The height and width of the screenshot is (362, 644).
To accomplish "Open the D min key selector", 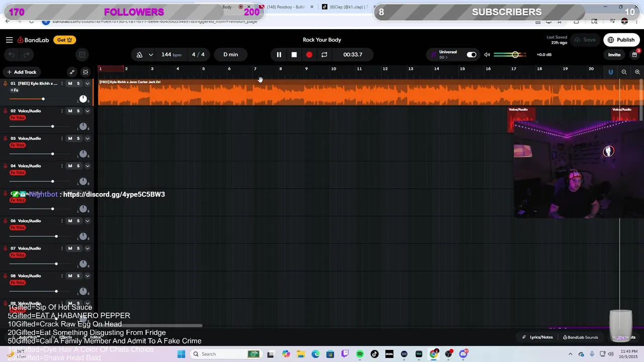I will (231, 54).
